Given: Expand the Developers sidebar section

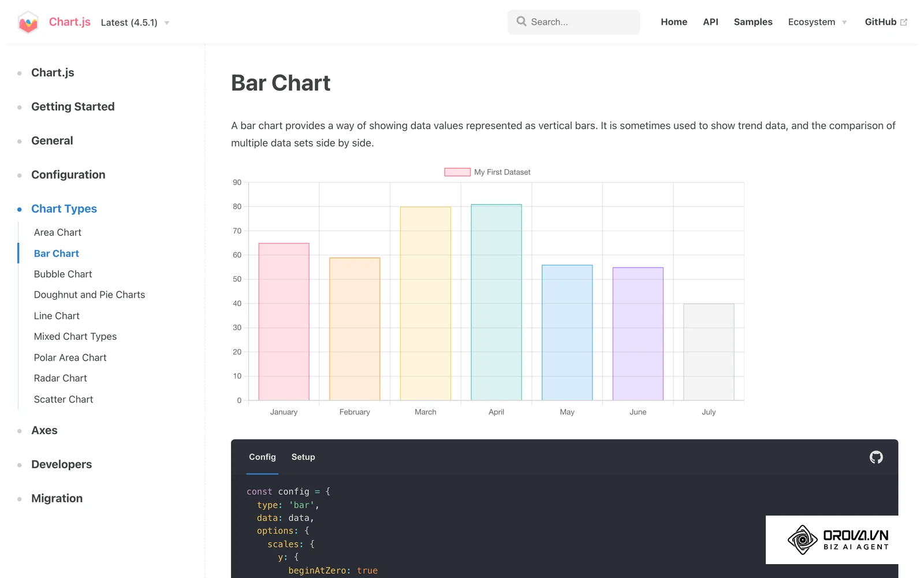Looking at the screenshot, I should (61, 464).
